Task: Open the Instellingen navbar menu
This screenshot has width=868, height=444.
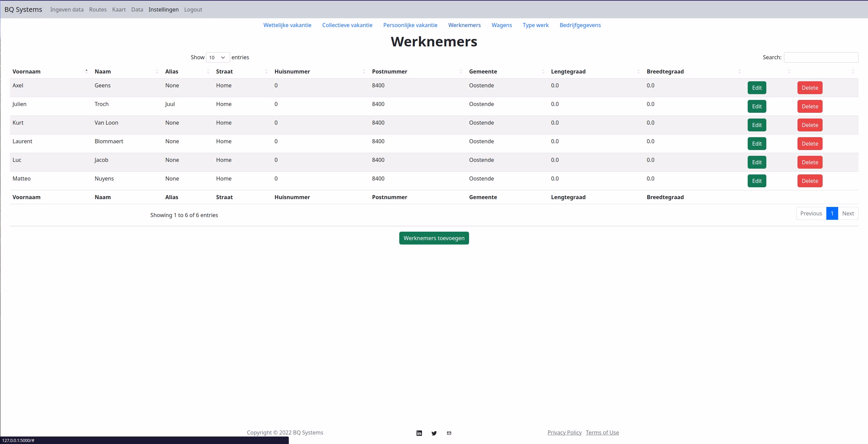Action: (163, 9)
